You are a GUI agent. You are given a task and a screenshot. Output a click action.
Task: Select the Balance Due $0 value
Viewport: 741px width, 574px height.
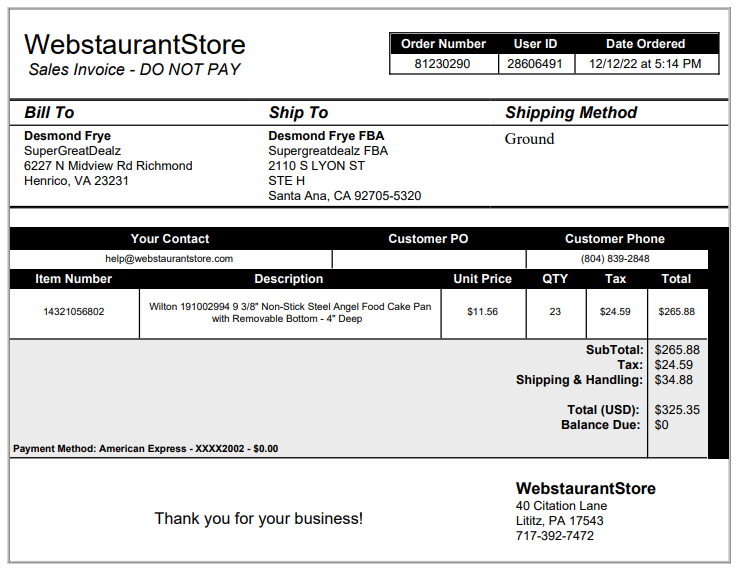point(661,425)
